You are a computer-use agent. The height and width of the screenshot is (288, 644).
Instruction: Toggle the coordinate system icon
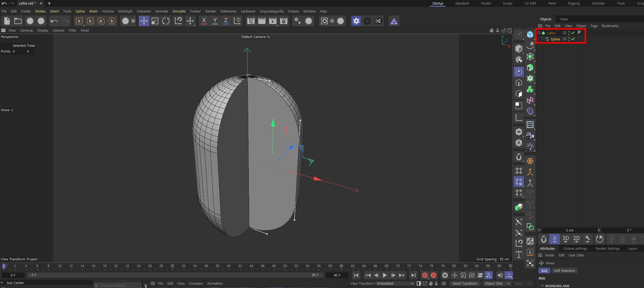point(237,21)
